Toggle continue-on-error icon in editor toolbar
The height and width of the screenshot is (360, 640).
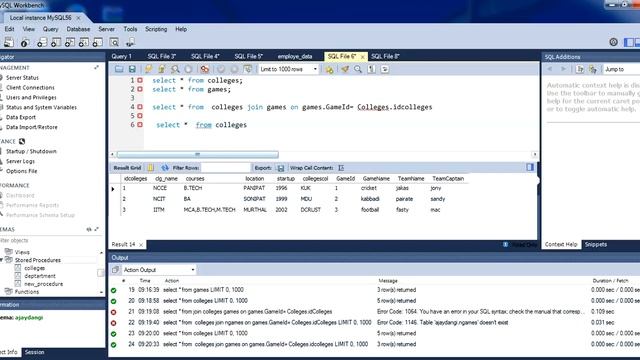coord(205,69)
